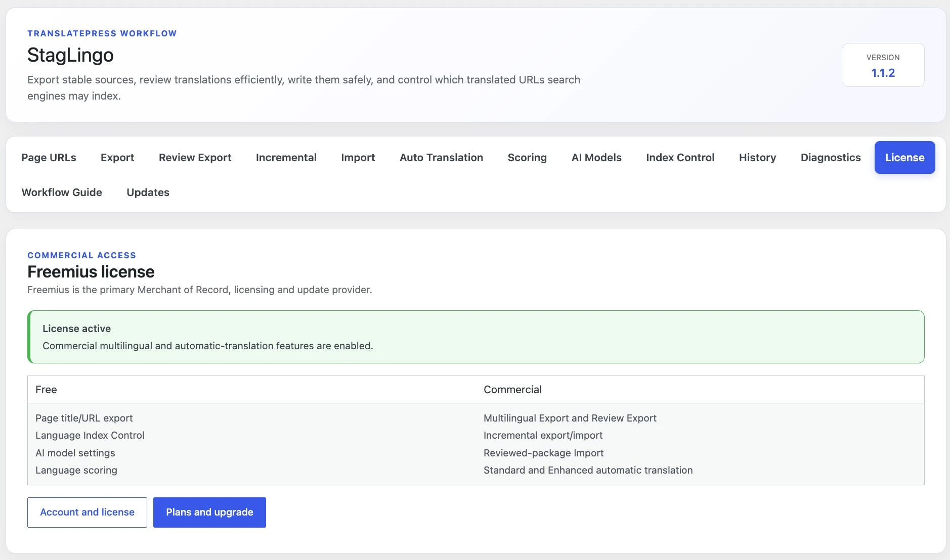The image size is (950, 560).
Task: Open the AI Models tab
Action: coord(596,158)
